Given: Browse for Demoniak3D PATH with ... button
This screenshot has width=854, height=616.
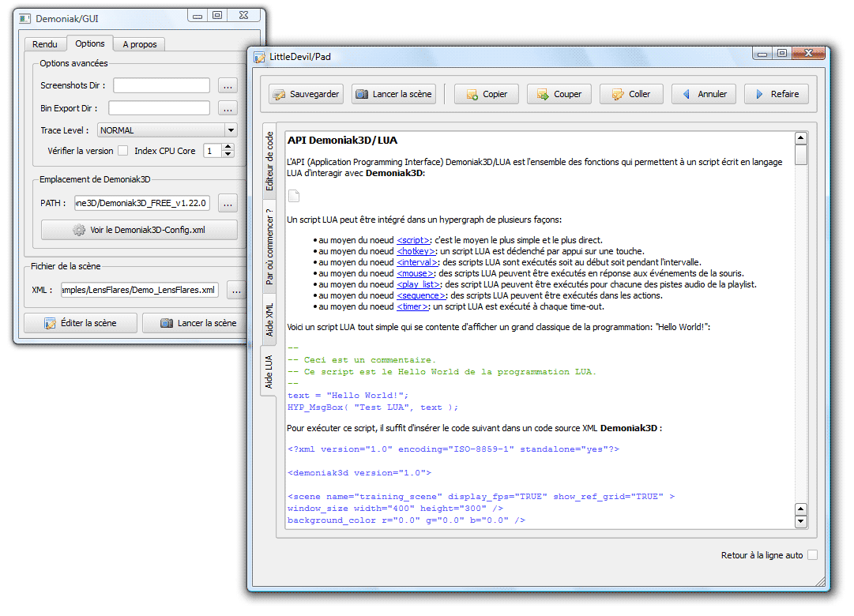Looking at the screenshot, I should (228, 203).
